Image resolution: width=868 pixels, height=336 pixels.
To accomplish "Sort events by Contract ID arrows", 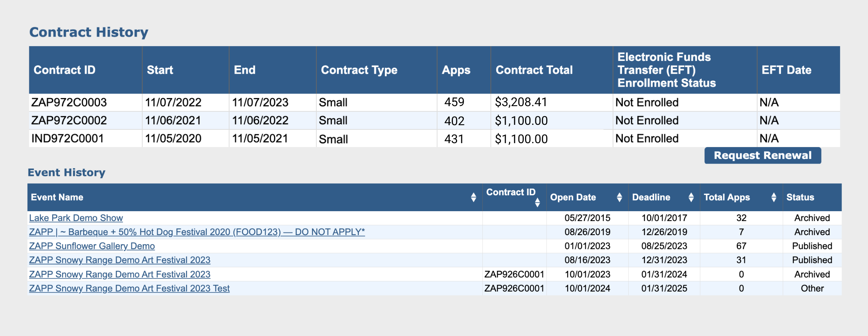I will 537,202.
